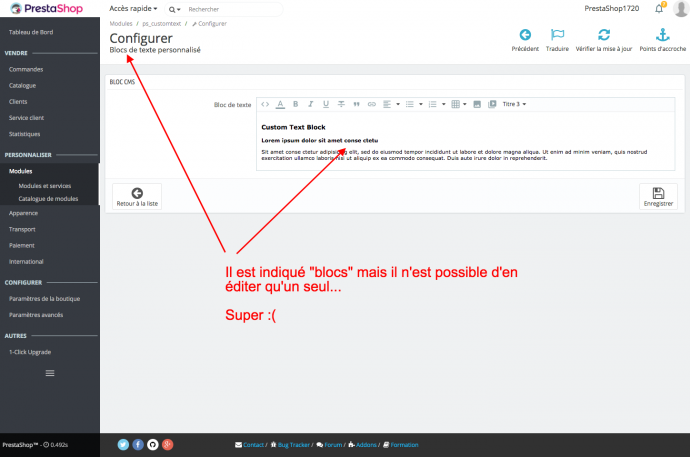Open the Apparence menu
690x457 pixels.
click(23, 213)
